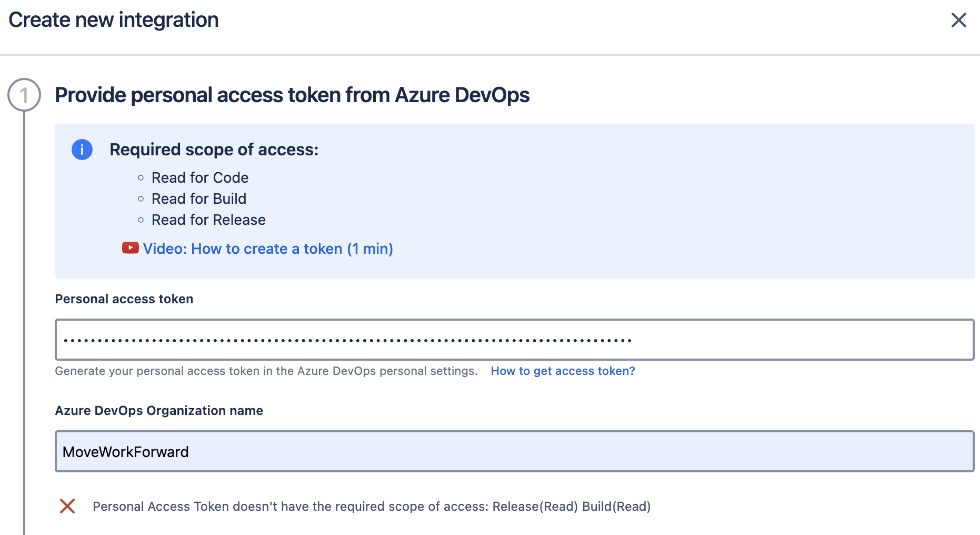This screenshot has width=980, height=535.
Task: Focus the Personal access token field
Action: (514, 340)
